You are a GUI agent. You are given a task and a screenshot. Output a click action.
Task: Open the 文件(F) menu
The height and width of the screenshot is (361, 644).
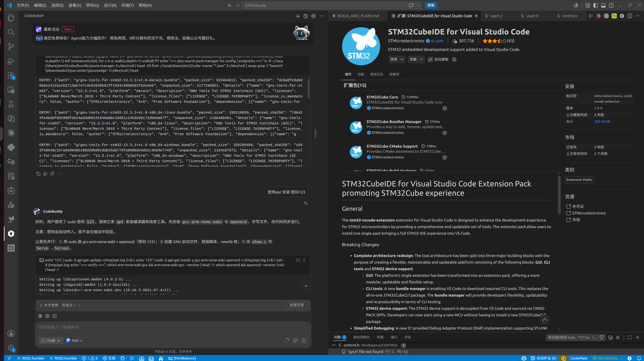coord(23,5)
